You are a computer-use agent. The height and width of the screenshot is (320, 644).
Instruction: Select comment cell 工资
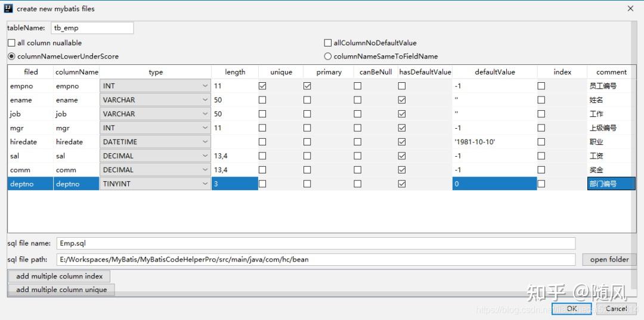tap(612, 156)
